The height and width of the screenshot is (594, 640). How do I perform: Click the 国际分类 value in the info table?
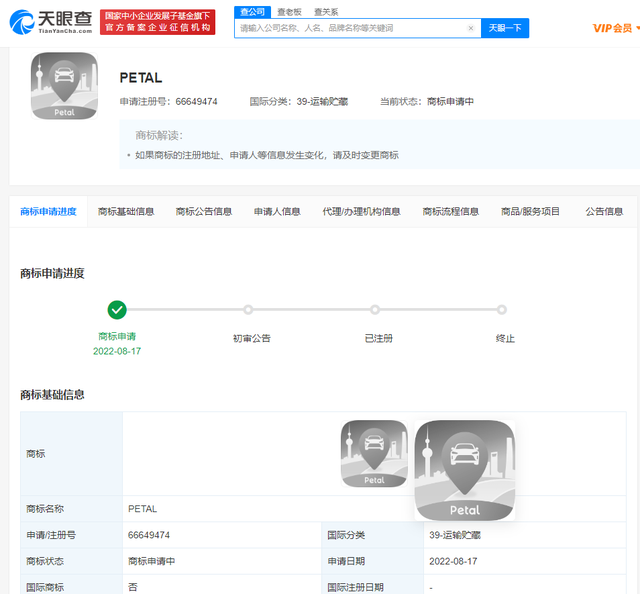click(455, 535)
